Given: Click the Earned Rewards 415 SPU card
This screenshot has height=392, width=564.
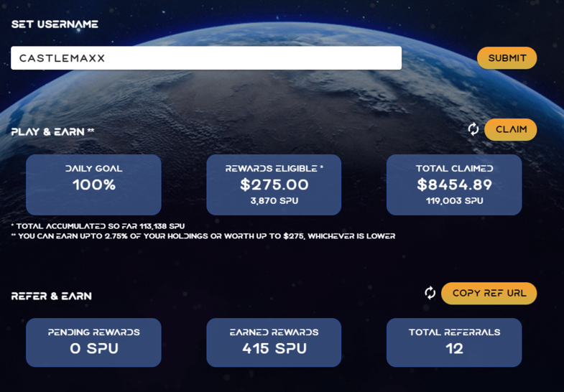Looking at the screenshot, I should tap(274, 342).
